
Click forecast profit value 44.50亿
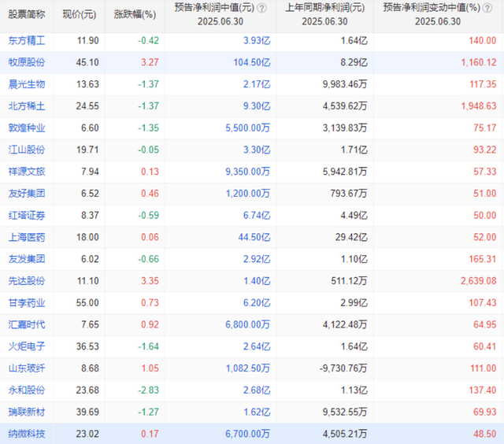pos(254,237)
